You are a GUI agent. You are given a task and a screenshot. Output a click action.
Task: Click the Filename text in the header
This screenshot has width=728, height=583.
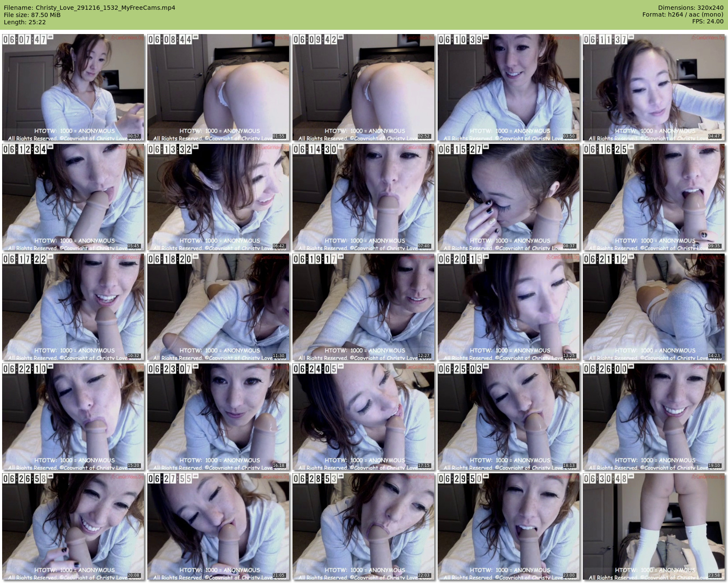[x=89, y=8]
